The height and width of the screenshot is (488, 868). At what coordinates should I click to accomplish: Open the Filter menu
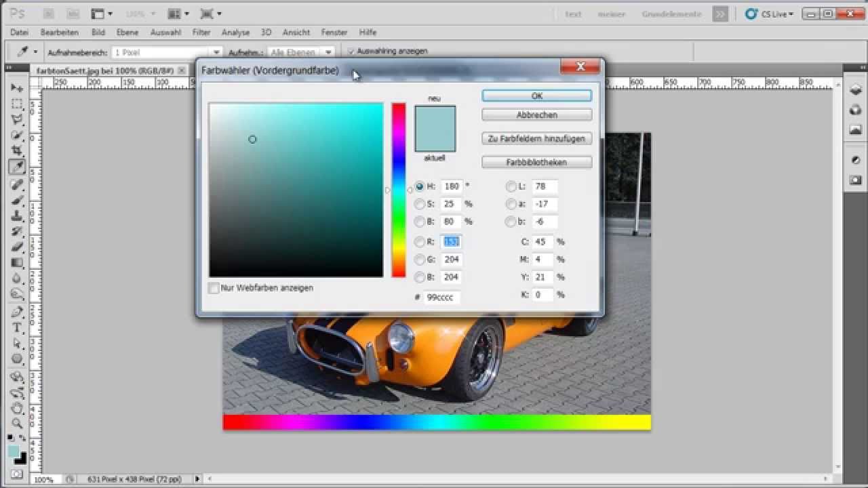(201, 32)
